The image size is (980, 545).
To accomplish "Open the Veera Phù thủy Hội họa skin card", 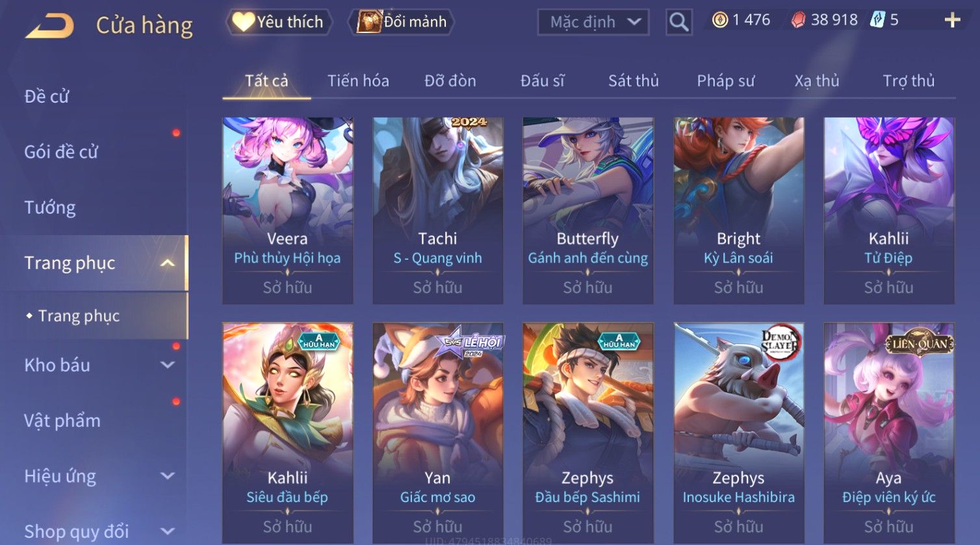I will coord(288,210).
